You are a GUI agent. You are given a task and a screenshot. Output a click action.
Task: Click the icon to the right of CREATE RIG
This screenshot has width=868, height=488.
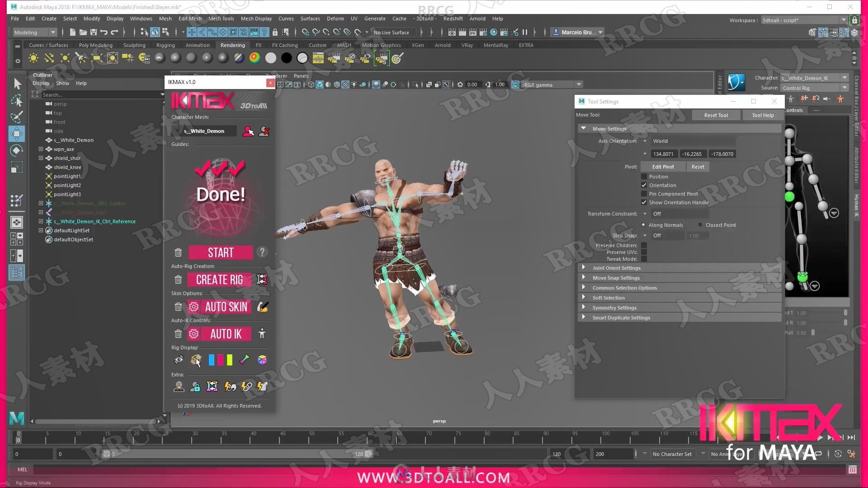(x=262, y=280)
